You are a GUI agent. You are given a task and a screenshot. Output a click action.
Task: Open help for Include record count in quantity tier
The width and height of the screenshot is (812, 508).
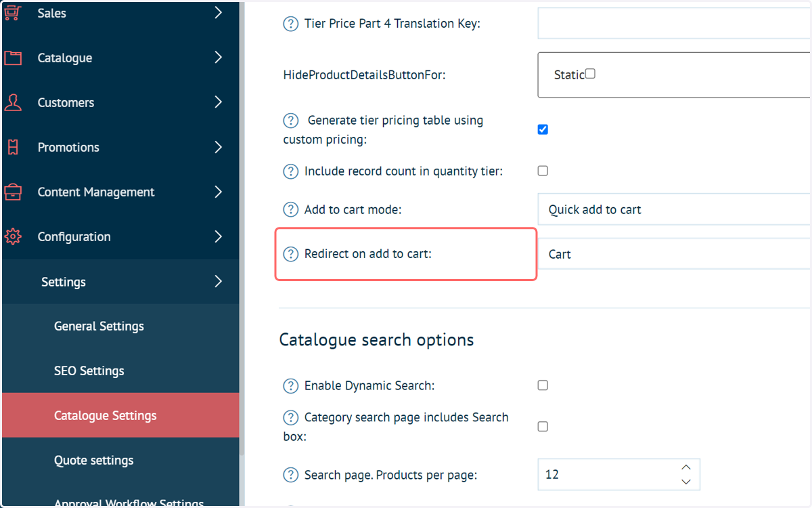290,171
